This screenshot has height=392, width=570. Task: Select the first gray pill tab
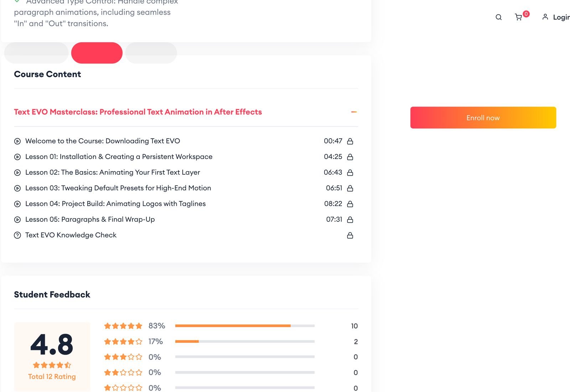pyautogui.click(x=36, y=53)
